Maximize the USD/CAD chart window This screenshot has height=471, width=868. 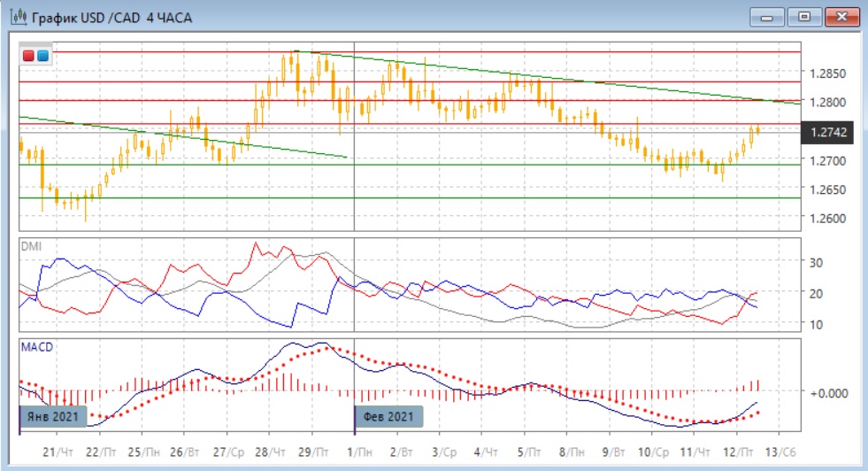tap(804, 16)
